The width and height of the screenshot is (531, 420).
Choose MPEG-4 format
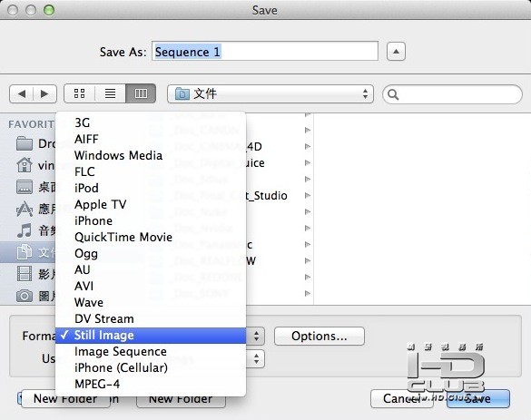point(151,384)
